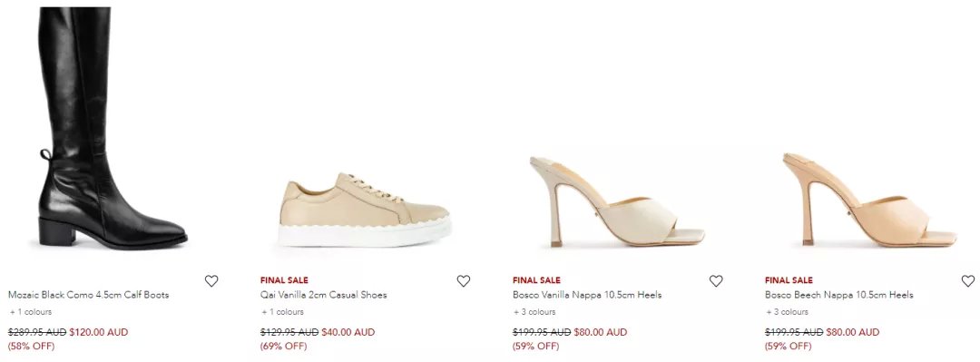Screen dimensions: 980x362
Task: Expand '+ 3 colours' under Bosco Vanilla
Action: click(x=534, y=311)
